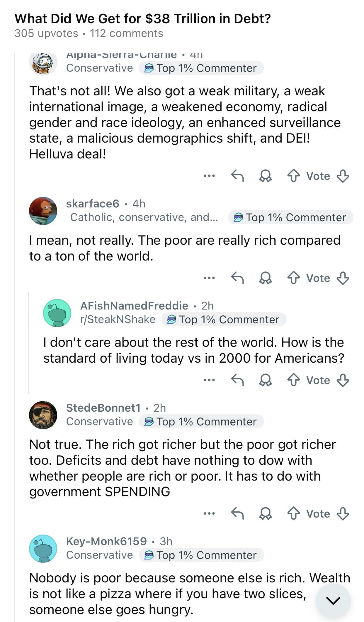Tap the post title about $38 Trillion
Screen dimensions: 364x622
(142, 19)
